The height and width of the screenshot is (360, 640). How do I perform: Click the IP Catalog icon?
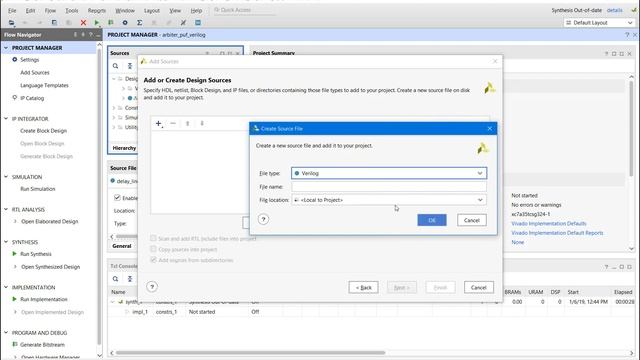pyautogui.click(x=15, y=98)
